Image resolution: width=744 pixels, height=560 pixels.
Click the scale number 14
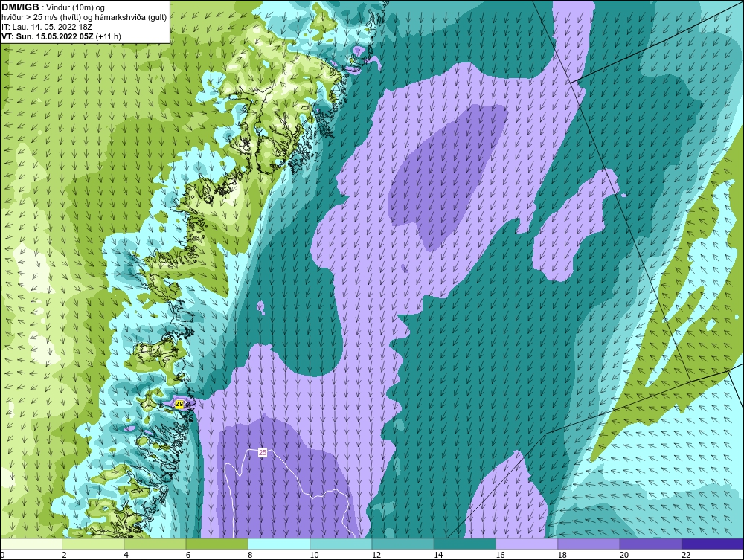point(438,556)
